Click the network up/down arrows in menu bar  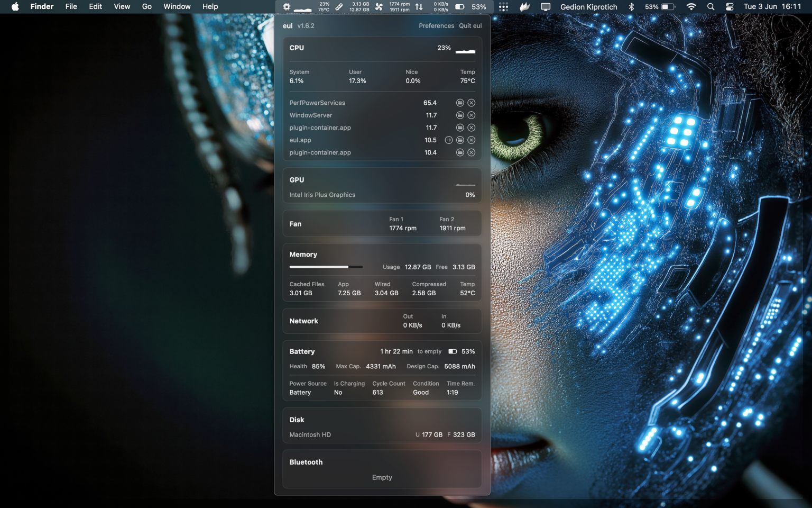click(418, 7)
